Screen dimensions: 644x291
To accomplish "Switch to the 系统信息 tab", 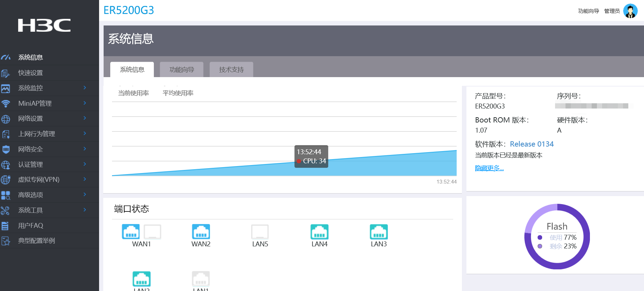I will point(132,69).
